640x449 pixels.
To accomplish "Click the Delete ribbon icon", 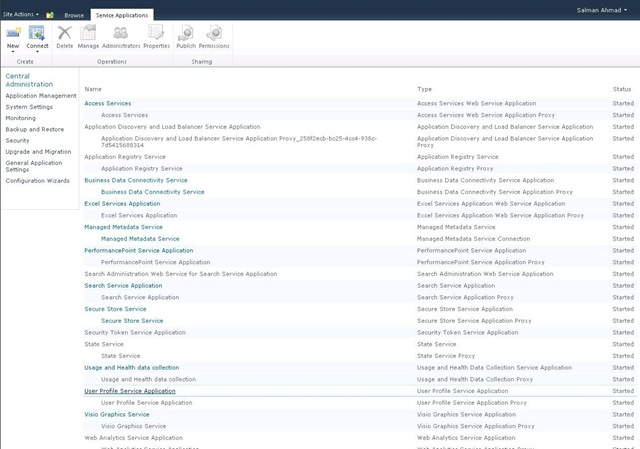I will (x=64, y=33).
